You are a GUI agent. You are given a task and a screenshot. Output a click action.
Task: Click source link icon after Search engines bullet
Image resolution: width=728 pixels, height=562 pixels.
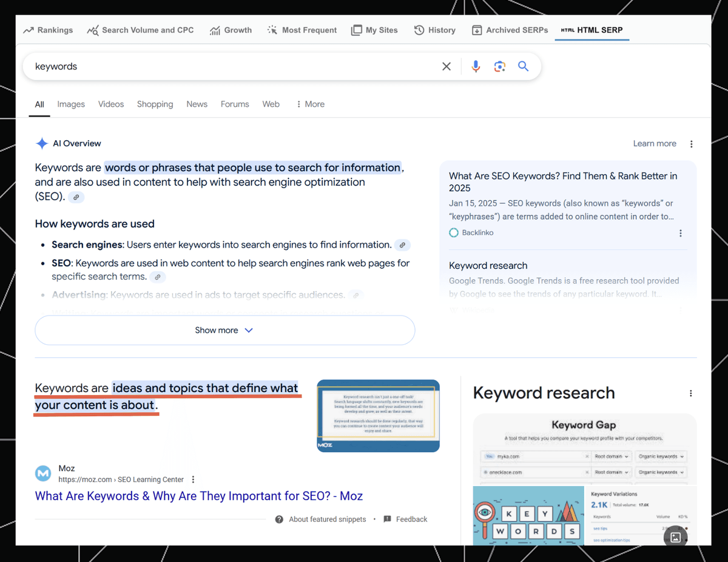pyautogui.click(x=402, y=245)
